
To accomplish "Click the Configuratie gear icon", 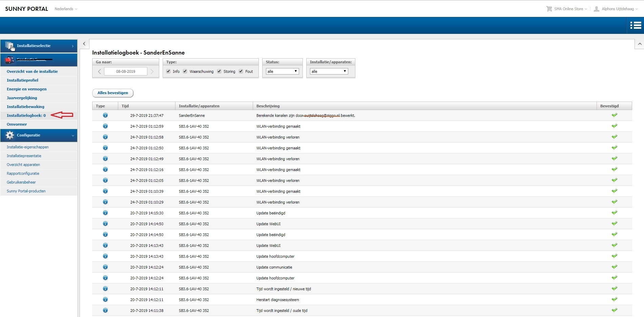I will pos(10,135).
